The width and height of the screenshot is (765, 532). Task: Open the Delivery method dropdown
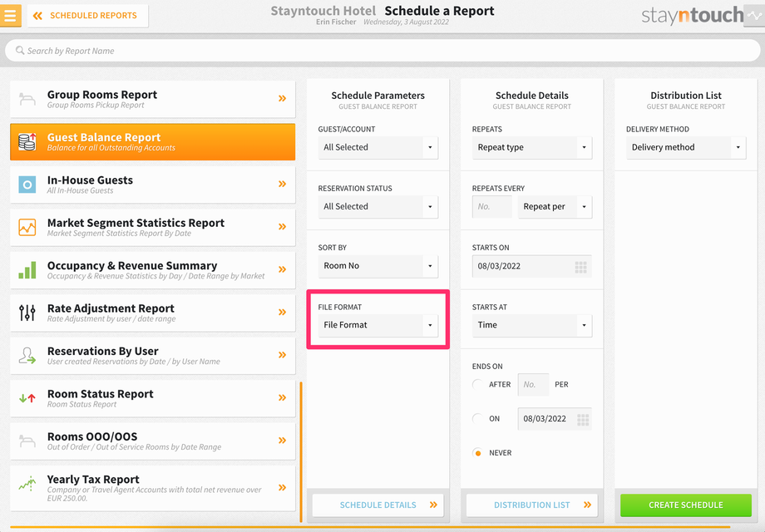[686, 147]
